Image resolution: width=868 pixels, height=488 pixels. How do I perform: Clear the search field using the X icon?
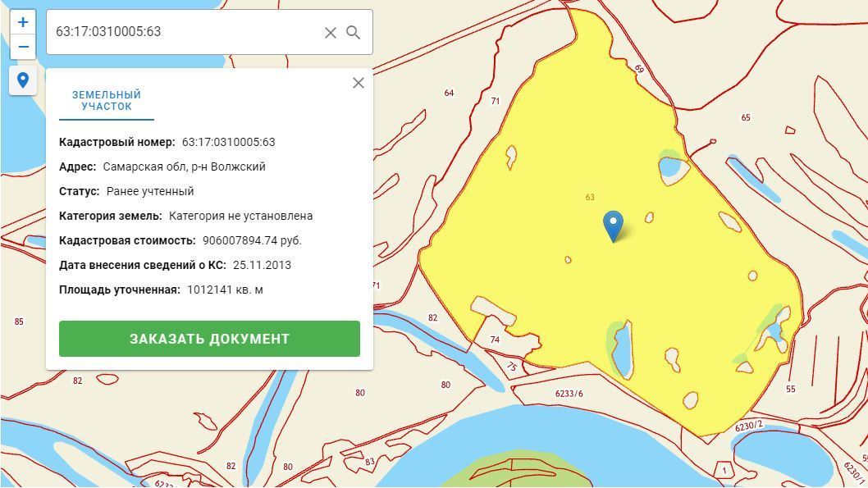(x=330, y=33)
